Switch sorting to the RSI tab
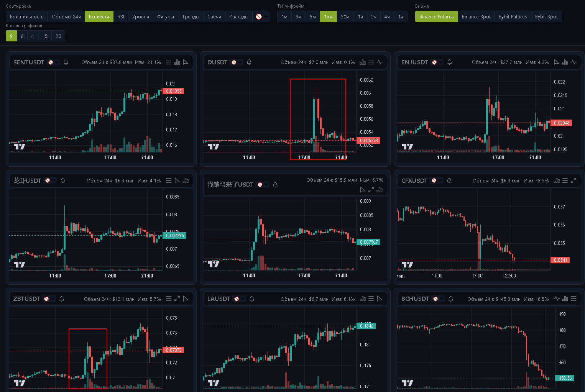The height and width of the screenshot is (392, 585). coord(121,16)
